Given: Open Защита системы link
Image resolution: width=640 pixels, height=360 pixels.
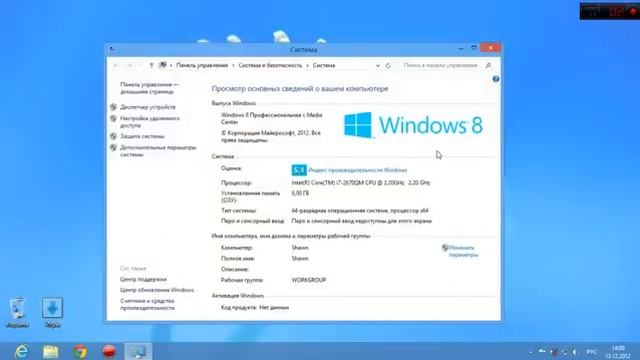Looking at the screenshot, I should tap(142, 136).
